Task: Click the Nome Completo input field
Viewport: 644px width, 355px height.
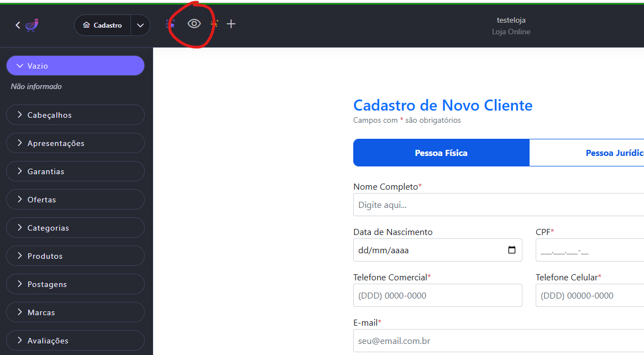Action: coord(498,205)
